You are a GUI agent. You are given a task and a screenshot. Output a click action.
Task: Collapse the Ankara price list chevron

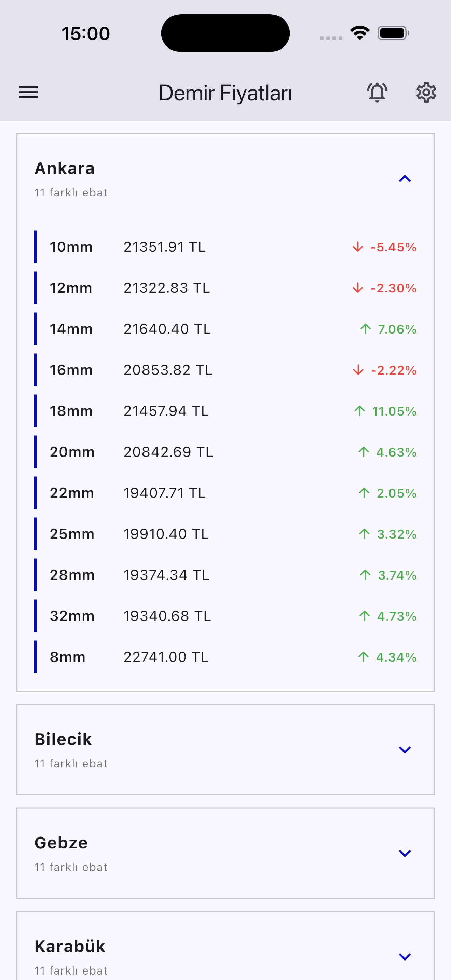[x=405, y=179]
